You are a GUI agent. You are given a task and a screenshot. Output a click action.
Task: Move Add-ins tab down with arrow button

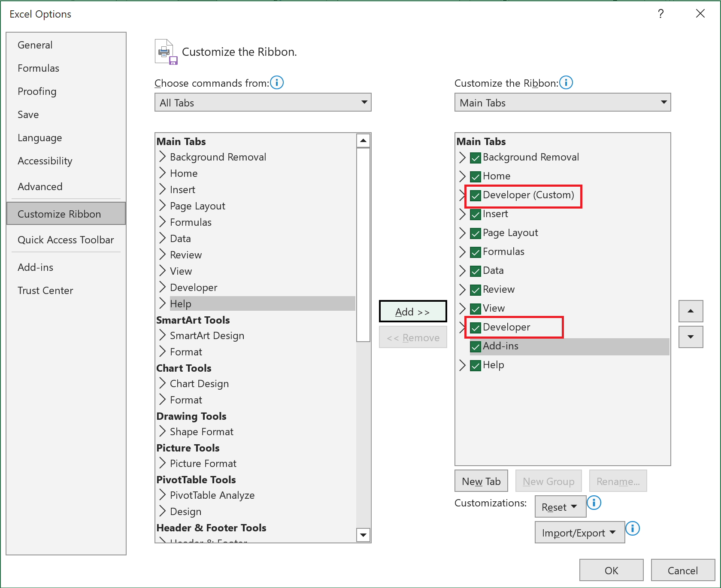[x=691, y=337]
